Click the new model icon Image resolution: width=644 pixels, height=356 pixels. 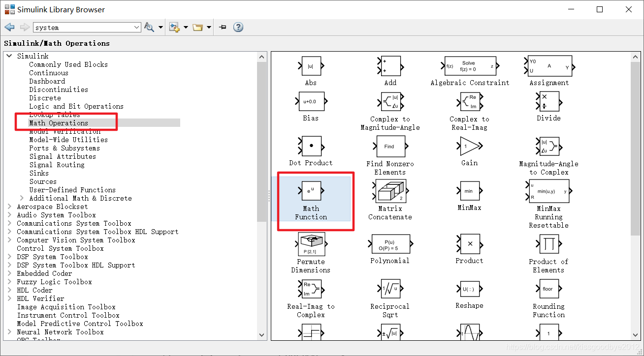click(x=174, y=27)
